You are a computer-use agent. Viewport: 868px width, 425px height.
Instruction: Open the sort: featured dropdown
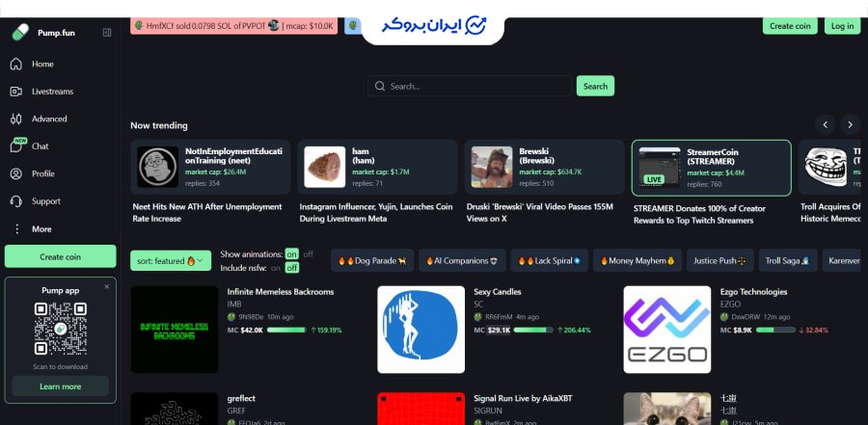[171, 260]
